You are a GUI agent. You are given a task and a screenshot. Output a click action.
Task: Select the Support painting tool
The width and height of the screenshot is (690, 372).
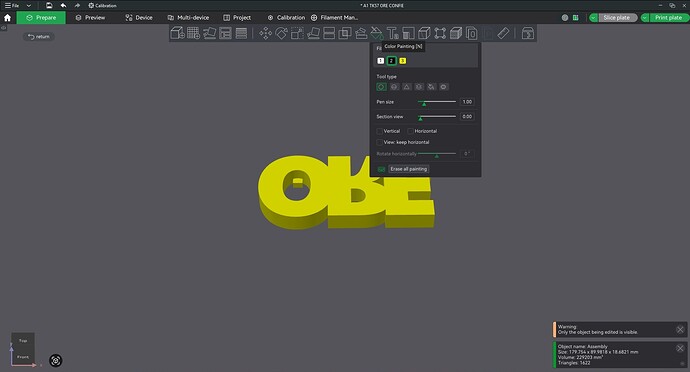click(x=361, y=33)
